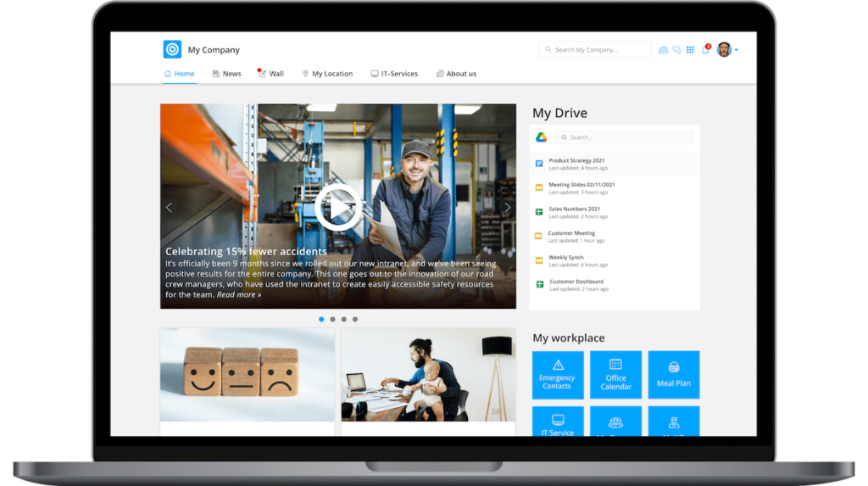868x486 pixels.
Task: Open the father with baby news thumbnail
Action: [428, 375]
